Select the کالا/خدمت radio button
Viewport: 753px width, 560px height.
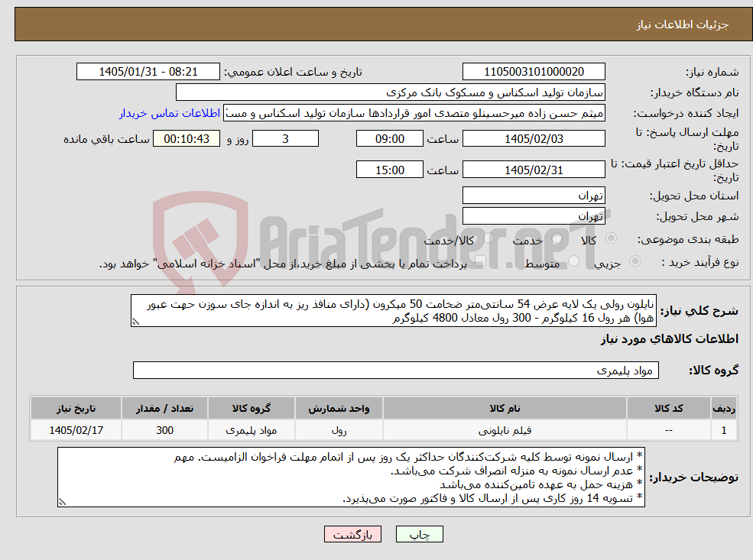pyautogui.click(x=488, y=238)
